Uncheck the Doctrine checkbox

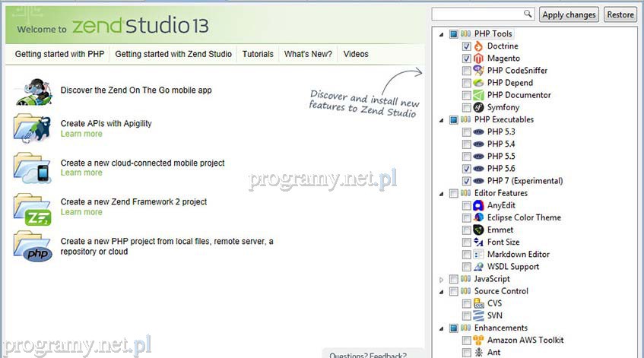466,46
